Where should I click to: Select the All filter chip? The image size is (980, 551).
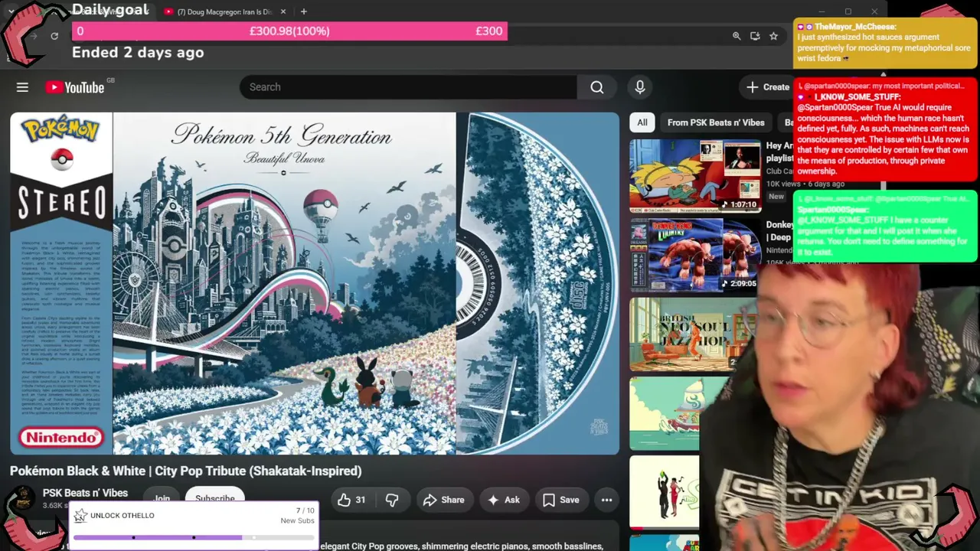tap(642, 122)
